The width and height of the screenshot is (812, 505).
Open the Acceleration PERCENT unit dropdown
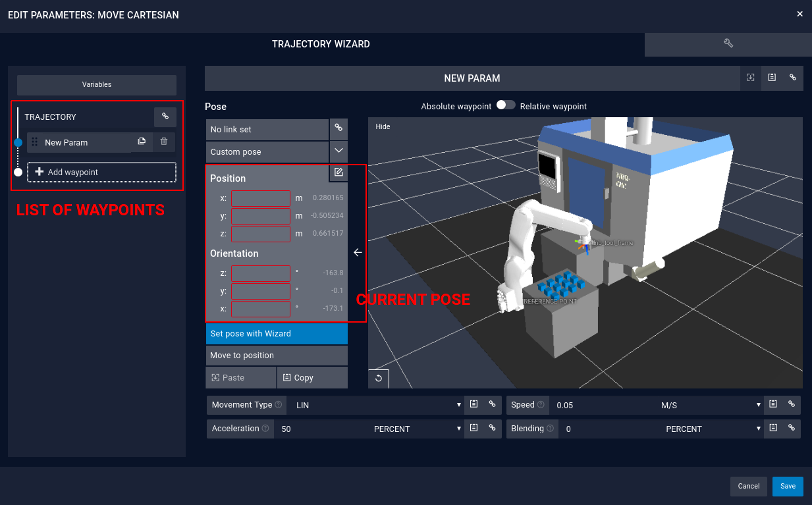pyautogui.click(x=418, y=429)
